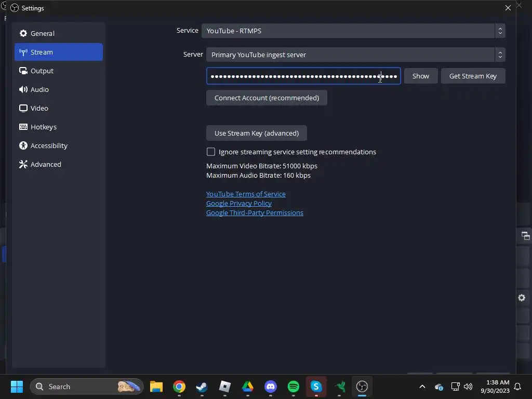Reveal the stream key with Show button
The image size is (532, 399).
pos(421,76)
